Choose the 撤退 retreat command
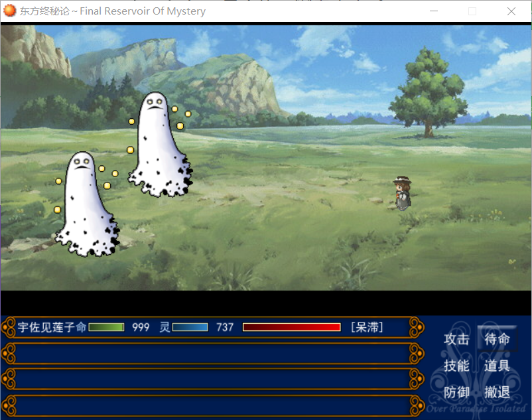532x420 pixels. [x=497, y=392]
